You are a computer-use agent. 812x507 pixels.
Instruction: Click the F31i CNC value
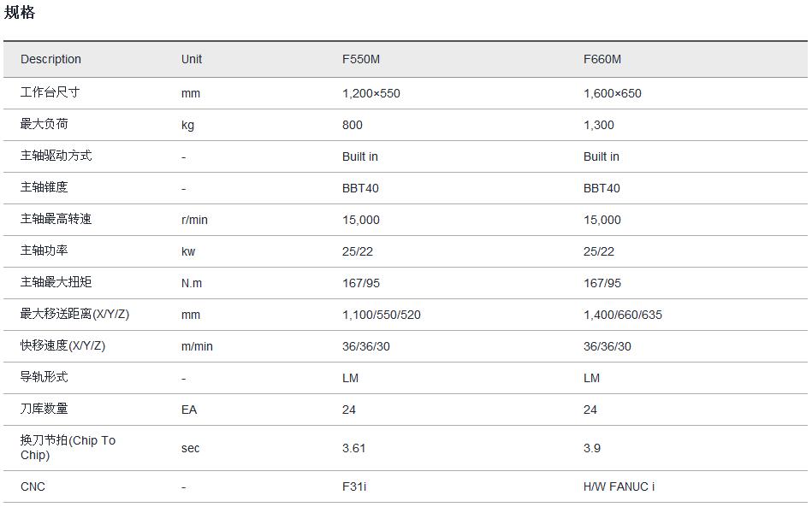pos(354,486)
